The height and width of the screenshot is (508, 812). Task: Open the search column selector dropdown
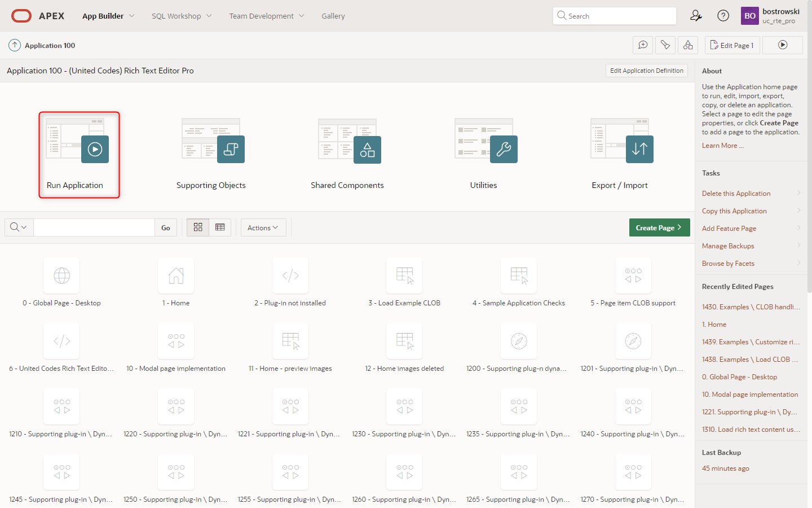tap(19, 227)
